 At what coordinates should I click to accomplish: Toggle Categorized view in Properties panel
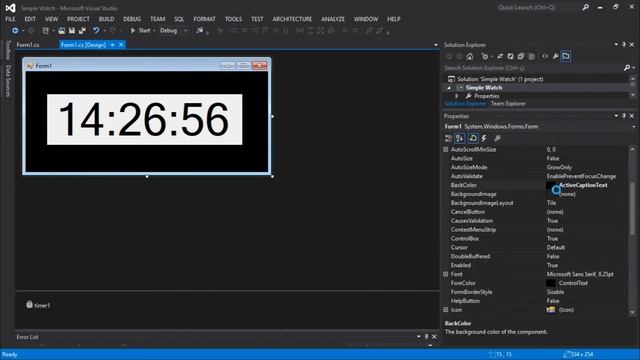coord(449,138)
